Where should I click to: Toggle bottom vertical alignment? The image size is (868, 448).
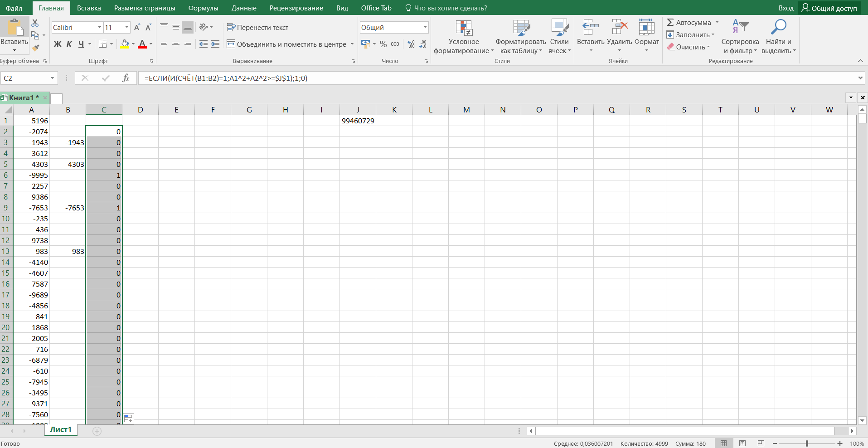pos(188,27)
